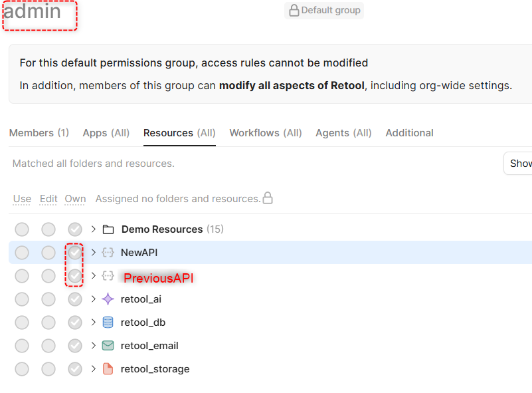Switch to the Members tab
The height and width of the screenshot is (393, 532).
(x=39, y=133)
